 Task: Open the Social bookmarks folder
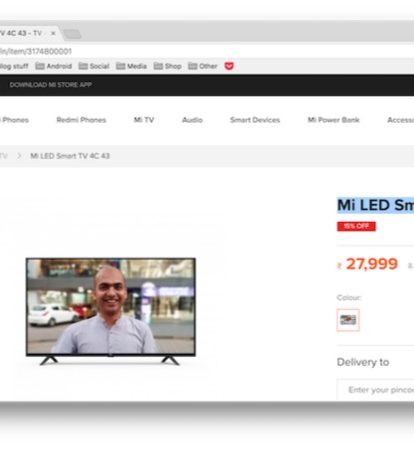94,66
